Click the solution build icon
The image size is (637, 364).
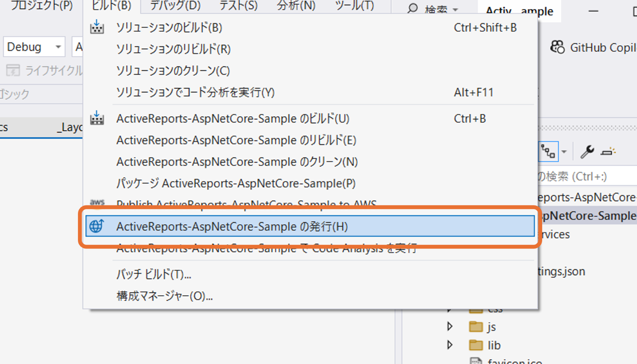pos(97,27)
